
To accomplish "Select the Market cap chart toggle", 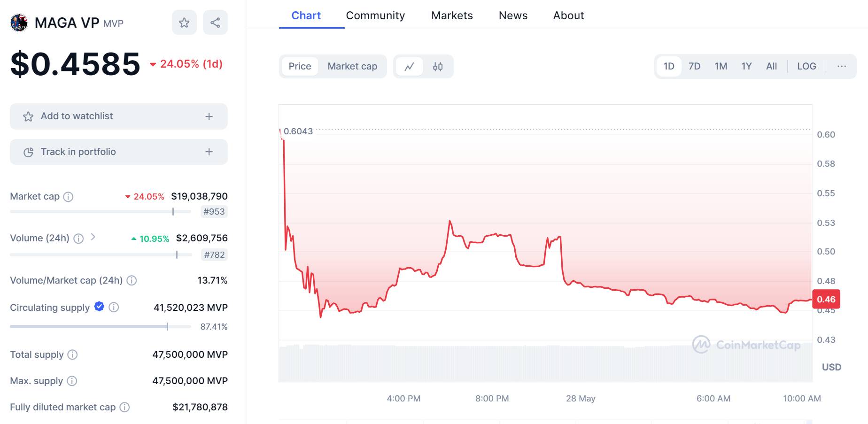I will point(352,66).
